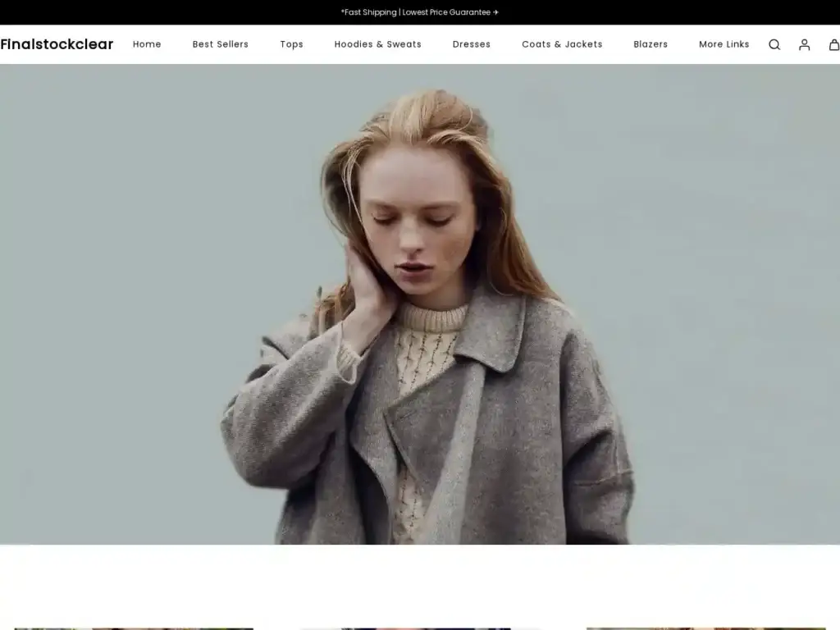Select the Home menu item
The image size is (840, 630).
coord(147,44)
